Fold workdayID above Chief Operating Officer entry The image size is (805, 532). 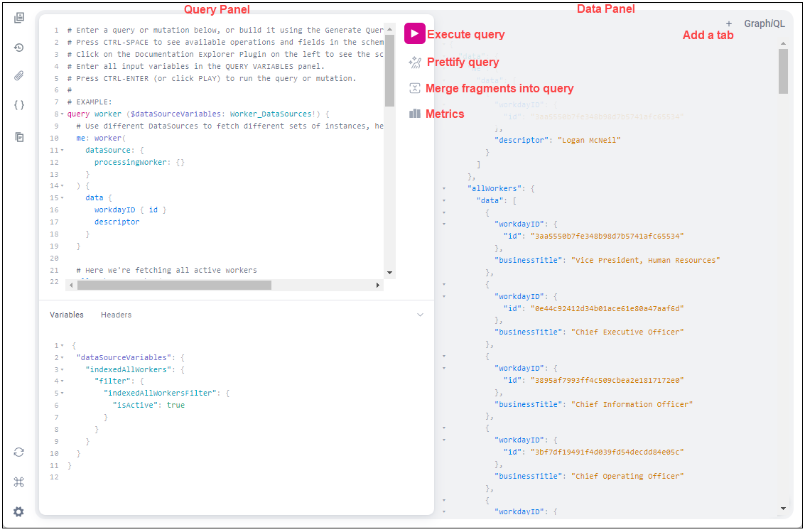[x=444, y=440]
